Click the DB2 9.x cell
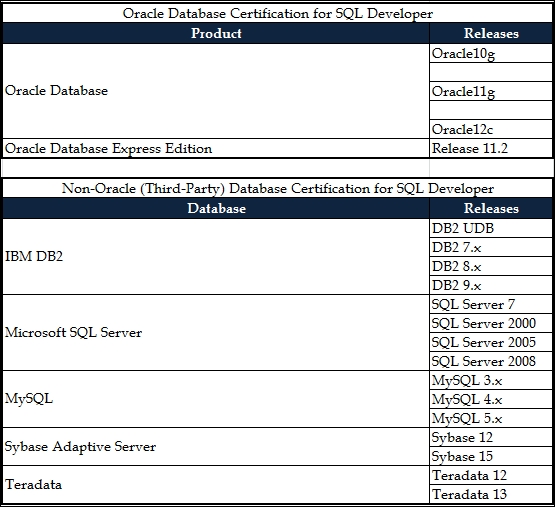555x507 pixels. pos(491,285)
